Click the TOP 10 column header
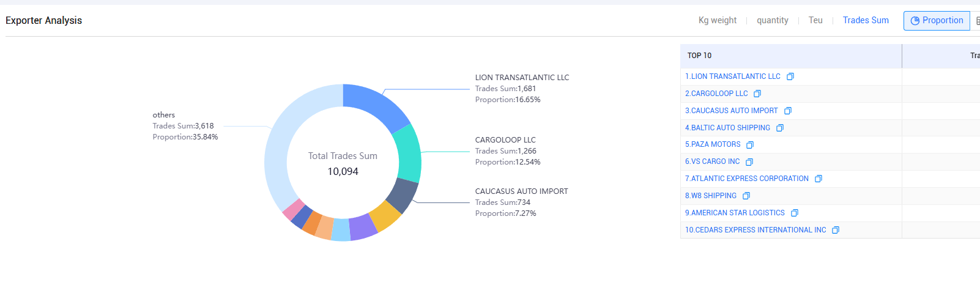 699,56
